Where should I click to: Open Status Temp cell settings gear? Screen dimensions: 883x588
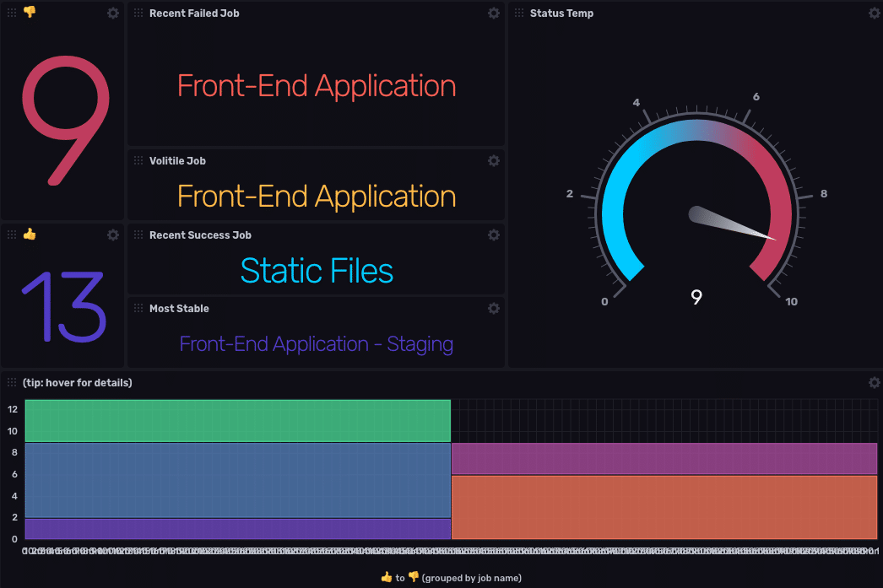pyautogui.click(x=875, y=13)
